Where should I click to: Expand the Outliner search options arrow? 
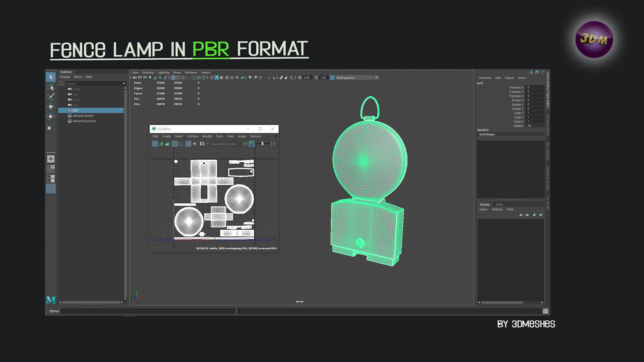point(124,83)
